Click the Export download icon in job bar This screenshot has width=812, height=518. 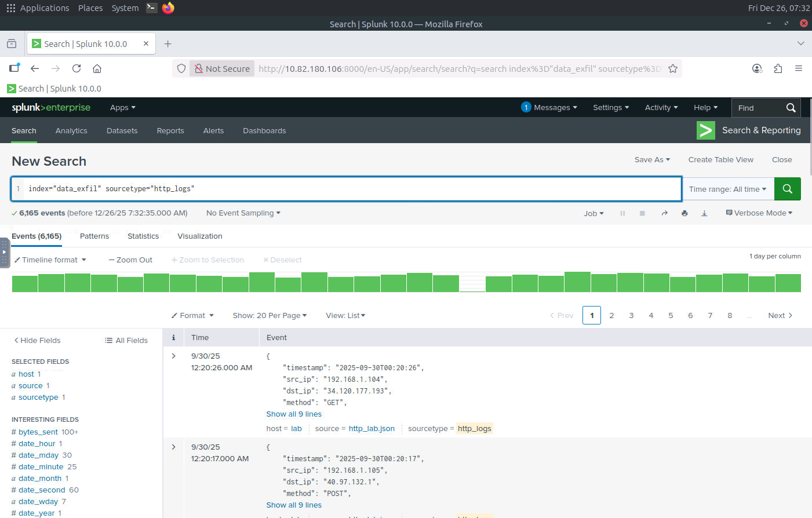704,213
